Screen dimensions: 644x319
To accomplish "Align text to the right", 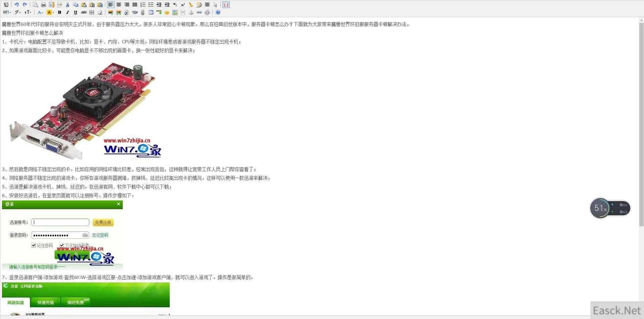I will tap(127, 5).
